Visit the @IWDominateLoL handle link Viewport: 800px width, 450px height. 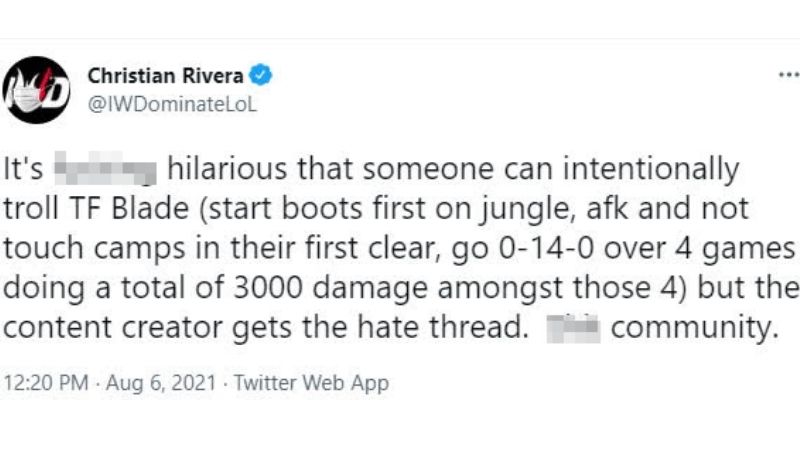[x=172, y=105]
